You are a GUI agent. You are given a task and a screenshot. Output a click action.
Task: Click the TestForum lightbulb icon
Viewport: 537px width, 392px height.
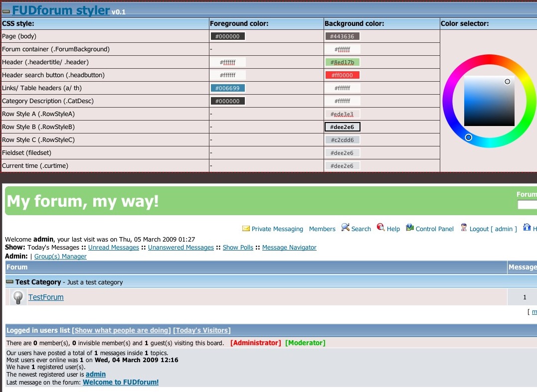[18, 297]
